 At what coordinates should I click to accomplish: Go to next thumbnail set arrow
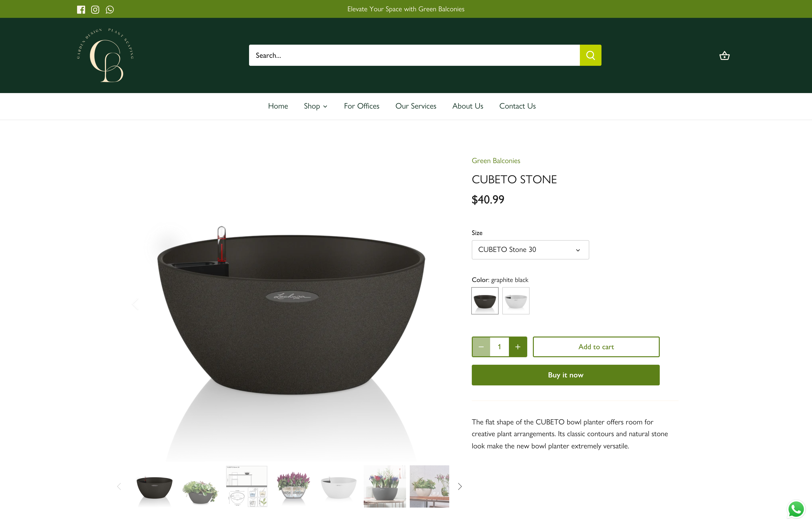(x=460, y=486)
